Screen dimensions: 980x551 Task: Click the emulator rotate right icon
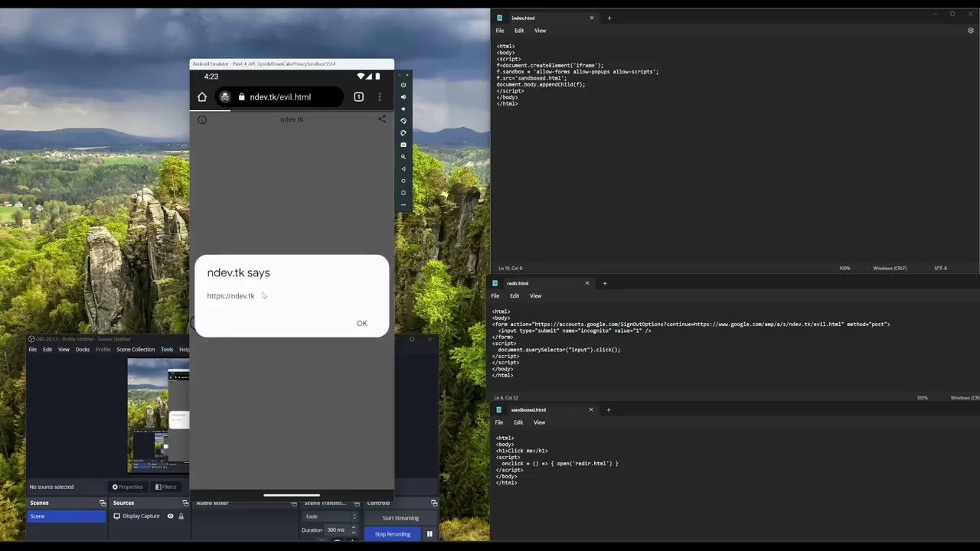pos(403,133)
